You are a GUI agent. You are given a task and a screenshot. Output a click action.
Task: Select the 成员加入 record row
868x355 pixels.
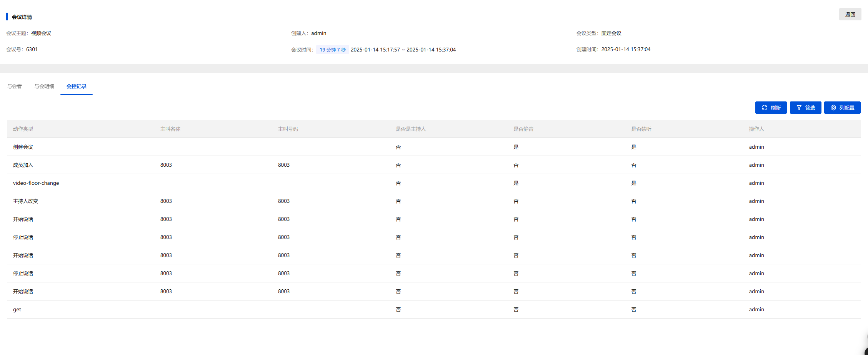(x=23, y=165)
